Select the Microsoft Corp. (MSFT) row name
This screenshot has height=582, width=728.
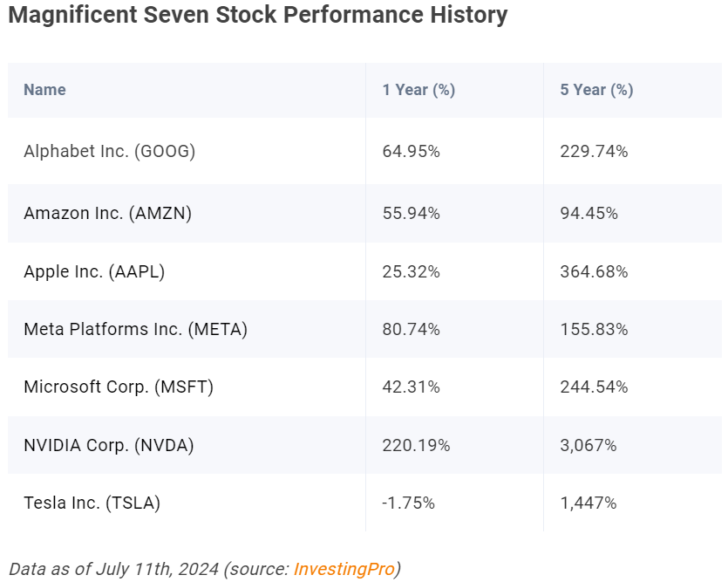coord(119,387)
